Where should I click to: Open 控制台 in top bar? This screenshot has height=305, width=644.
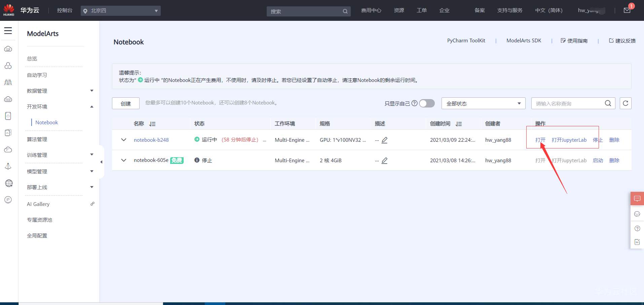(x=65, y=10)
